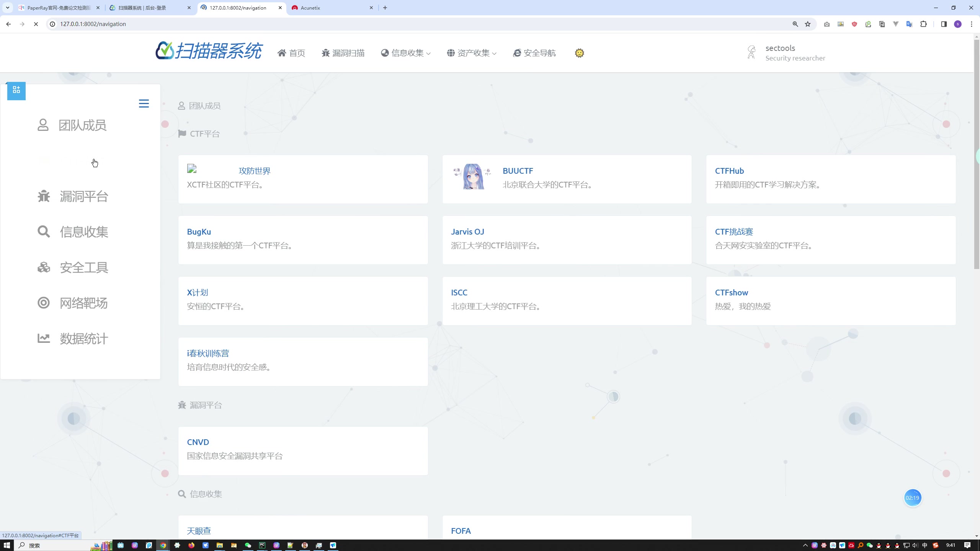Open the i春秋训练营 link

coord(208,354)
